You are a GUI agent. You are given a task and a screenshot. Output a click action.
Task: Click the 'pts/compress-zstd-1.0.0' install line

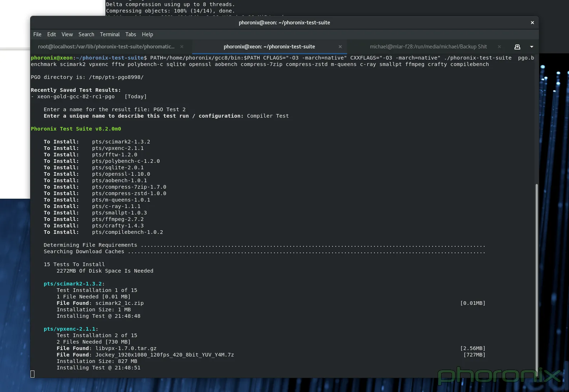(105, 193)
